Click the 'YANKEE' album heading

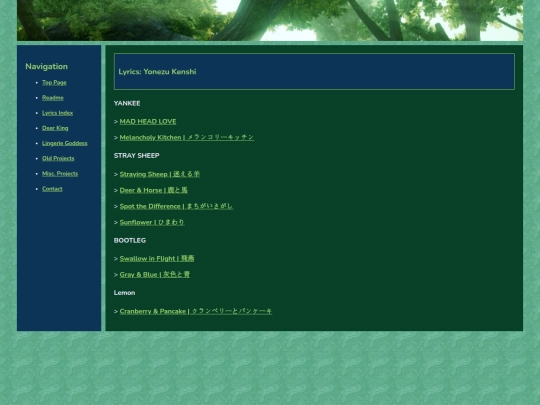point(127,103)
